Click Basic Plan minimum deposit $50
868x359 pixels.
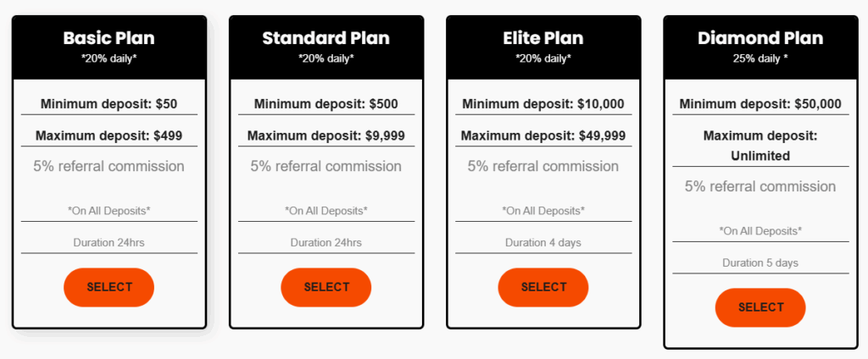(x=108, y=104)
